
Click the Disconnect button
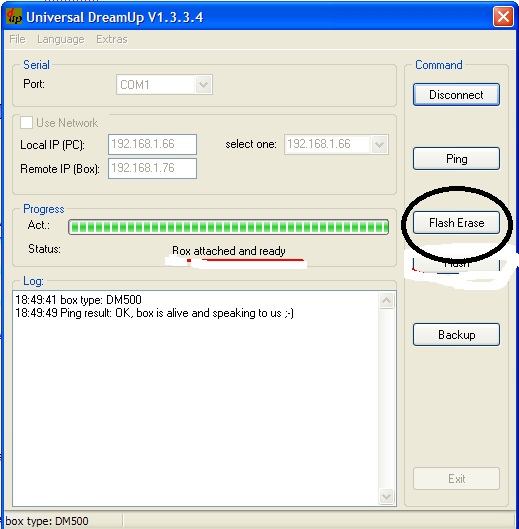point(456,94)
